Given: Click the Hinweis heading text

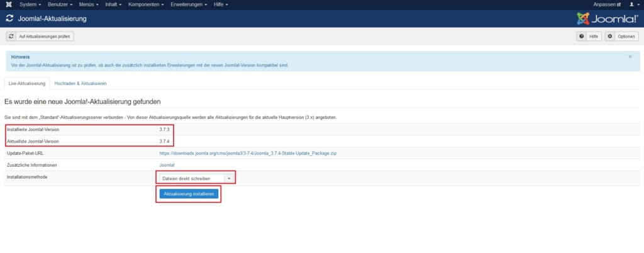Looking at the screenshot, I should 20,57.
